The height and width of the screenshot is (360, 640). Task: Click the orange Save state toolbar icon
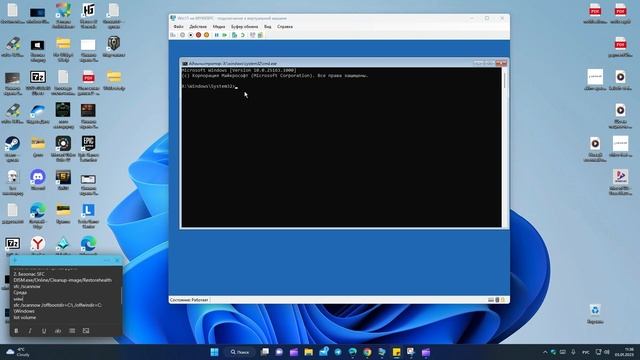click(x=207, y=35)
